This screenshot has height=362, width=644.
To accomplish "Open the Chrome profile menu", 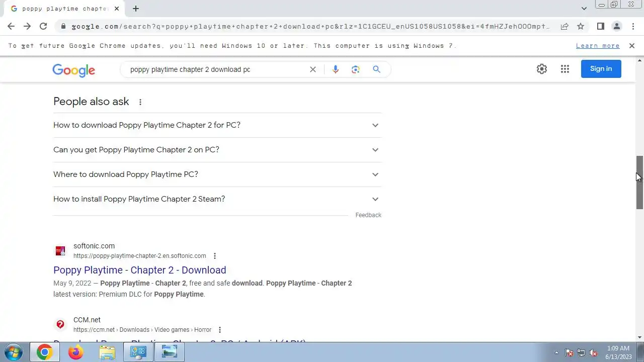I will 617,26.
